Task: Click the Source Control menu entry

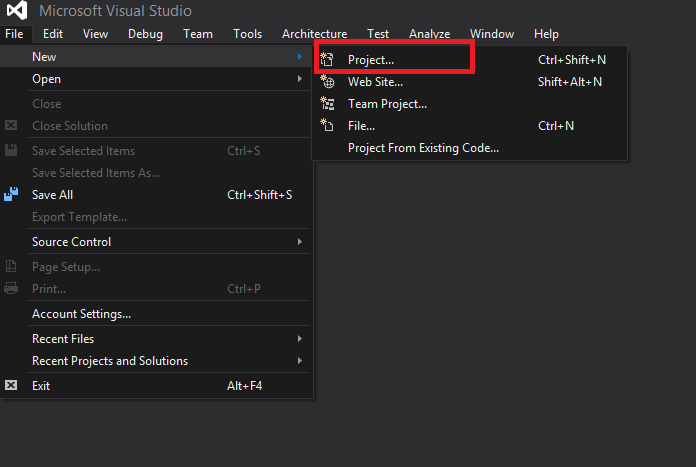Action: pos(155,241)
